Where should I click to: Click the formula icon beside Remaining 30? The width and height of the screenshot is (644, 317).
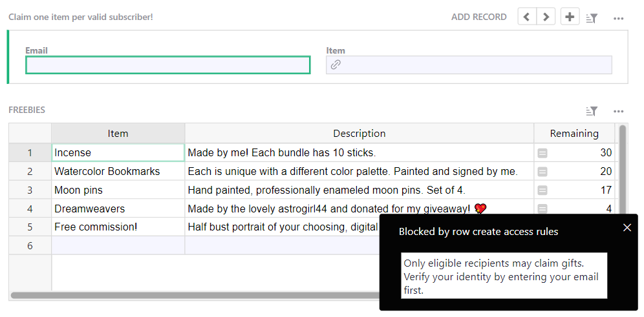(542, 153)
